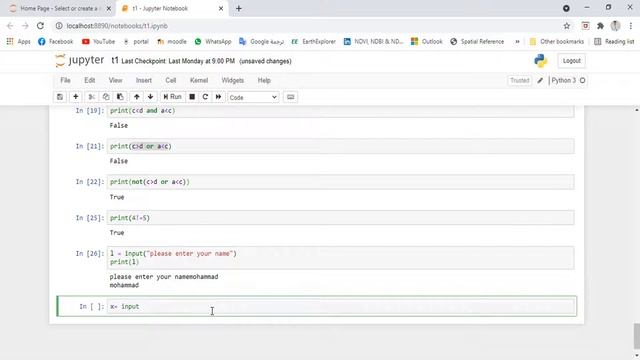Open the View menu
640x360 pixels.
(x=116, y=80)
